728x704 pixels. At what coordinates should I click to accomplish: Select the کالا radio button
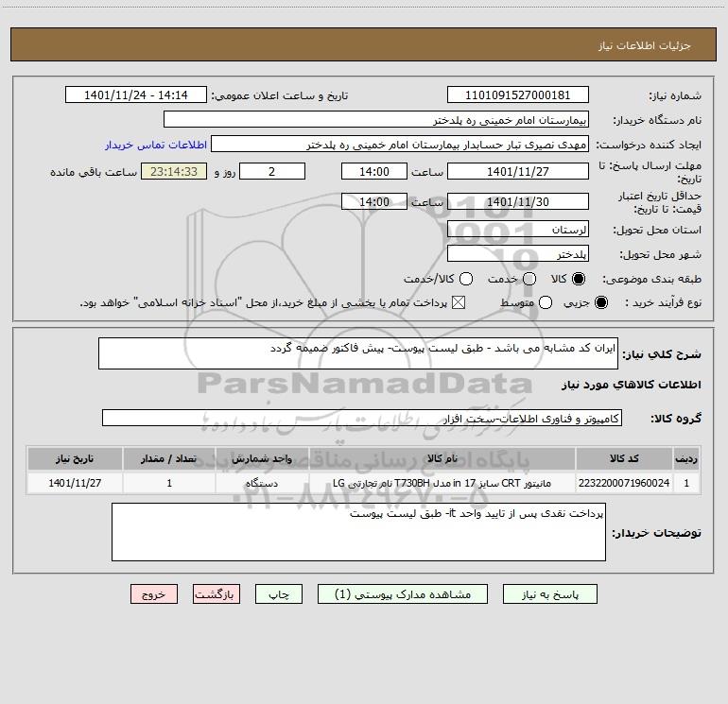coord(579,279)
